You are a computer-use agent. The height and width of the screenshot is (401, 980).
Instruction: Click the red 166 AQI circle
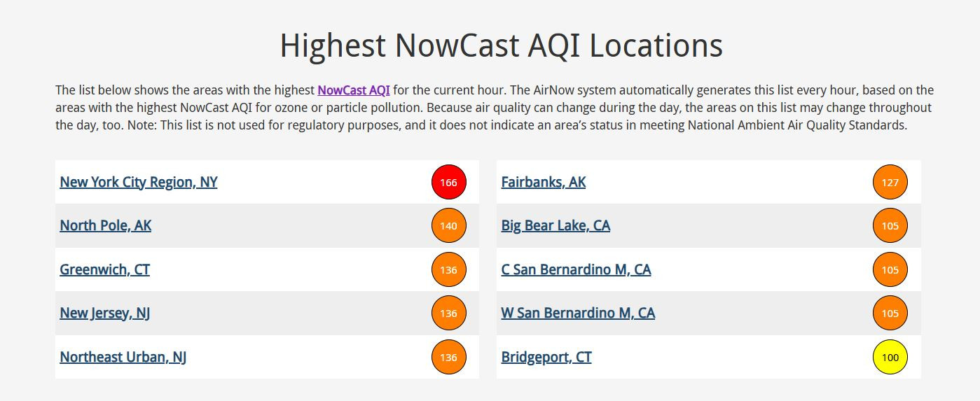tap(448, 182)
